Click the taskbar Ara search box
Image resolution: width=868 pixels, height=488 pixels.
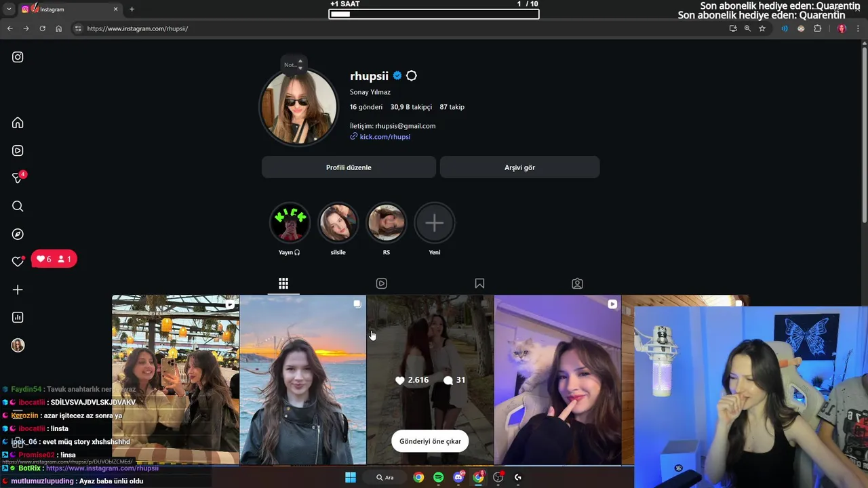[x=385, y=477]
